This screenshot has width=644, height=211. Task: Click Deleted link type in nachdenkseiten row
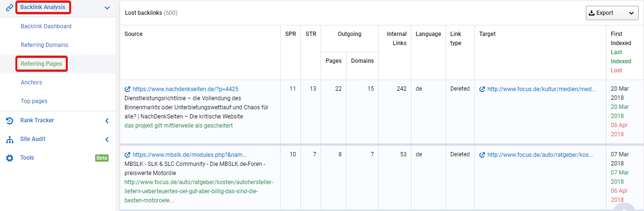click(x=460, y=89)
